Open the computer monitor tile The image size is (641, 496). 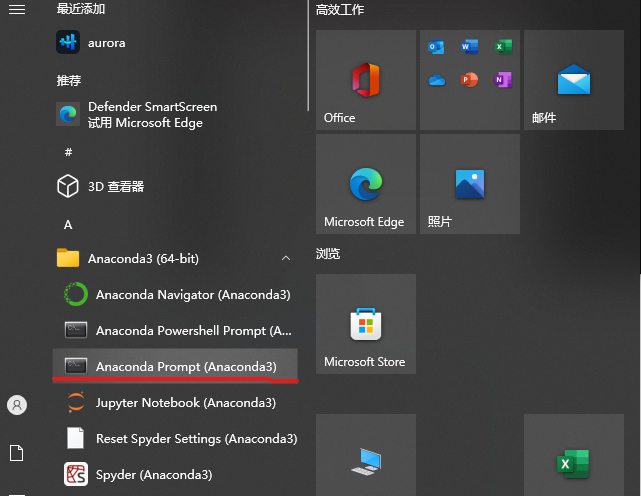tap(366, 455)
